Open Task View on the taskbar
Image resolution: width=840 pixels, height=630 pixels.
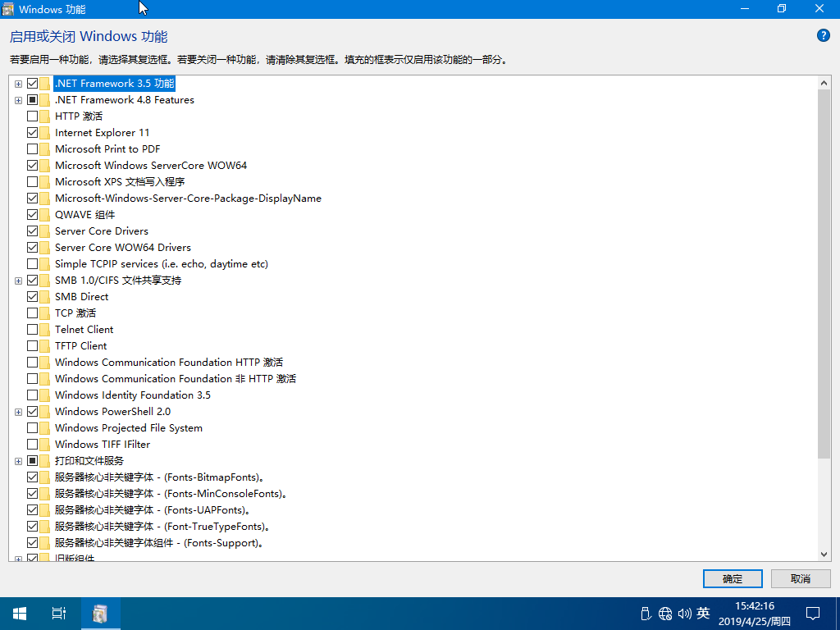[x=59, y=614]
